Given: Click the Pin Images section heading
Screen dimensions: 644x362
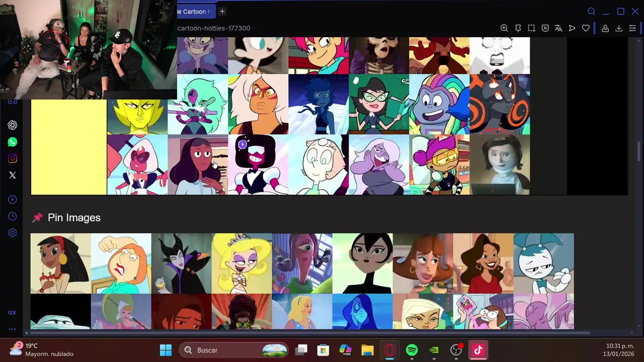Looking at the screenshot, I should pos(74,218).
